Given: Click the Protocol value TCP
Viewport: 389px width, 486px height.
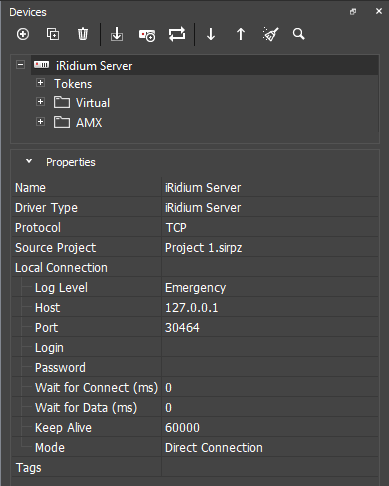Looking at the screenshot, I should [270, 227].
